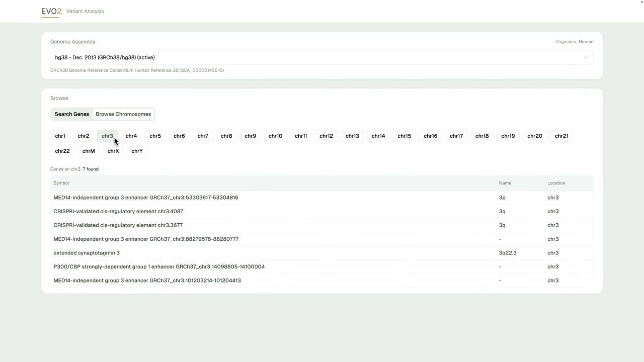Select chromosome chr2
This screenshot has height=362, width=644.
click(84, 136)
